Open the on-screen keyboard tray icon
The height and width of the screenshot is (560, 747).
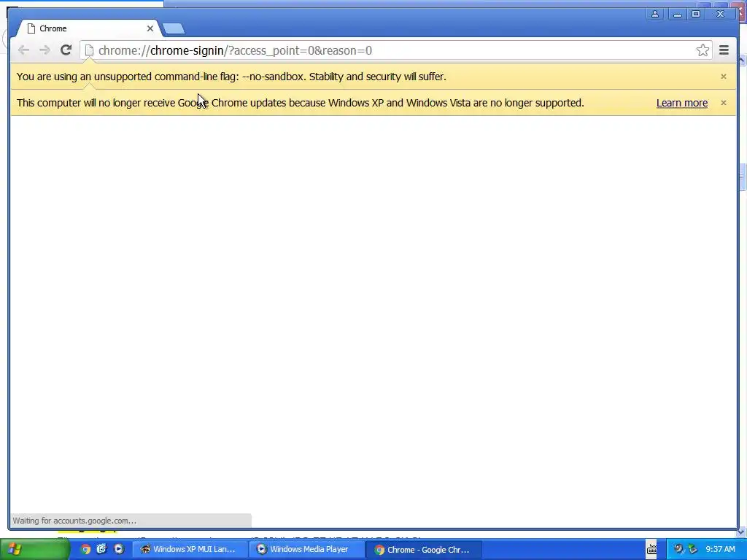[x=651, y=549]
